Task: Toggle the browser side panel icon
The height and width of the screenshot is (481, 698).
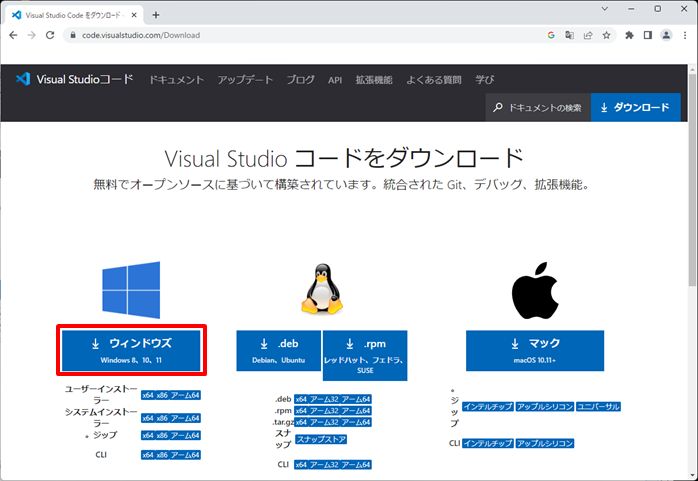Action: [x=648, y=35]
